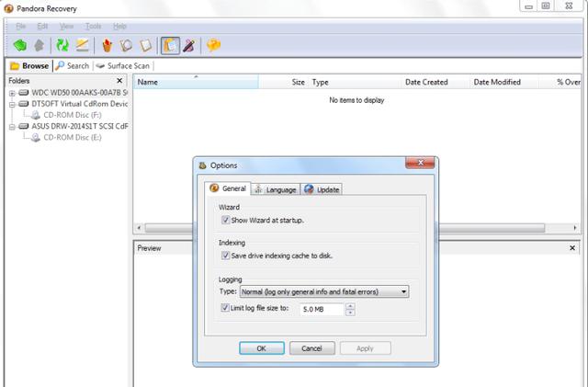Screen dimensions: 588x387
Task: Click the green back arrow toolbar icon
Action: [x=20, y=45]
